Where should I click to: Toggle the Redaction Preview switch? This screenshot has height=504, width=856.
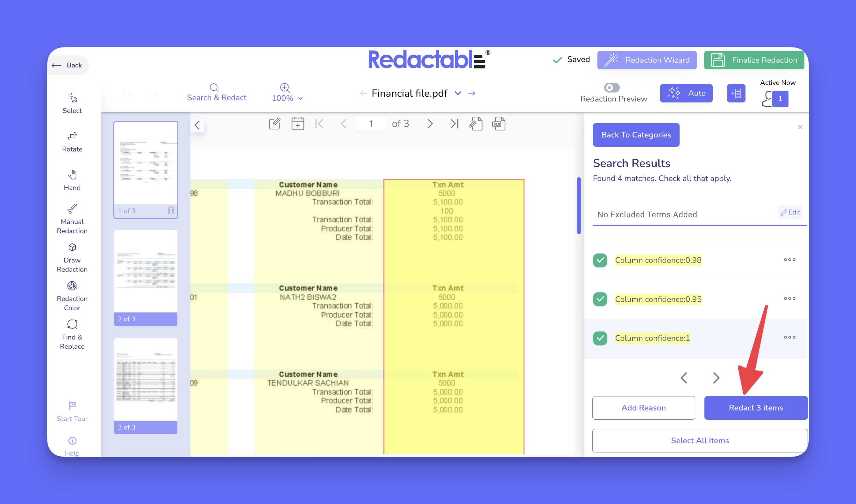click(x=611, y=87)
